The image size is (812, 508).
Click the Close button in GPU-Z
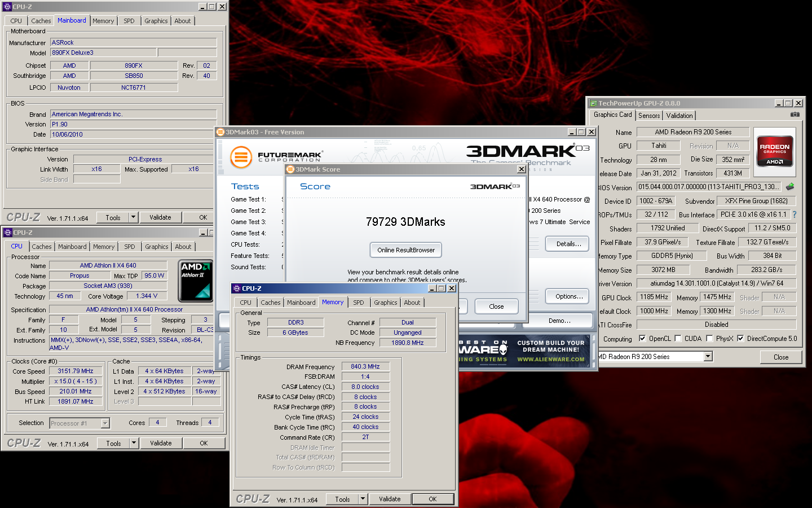[x=781, y=357]
